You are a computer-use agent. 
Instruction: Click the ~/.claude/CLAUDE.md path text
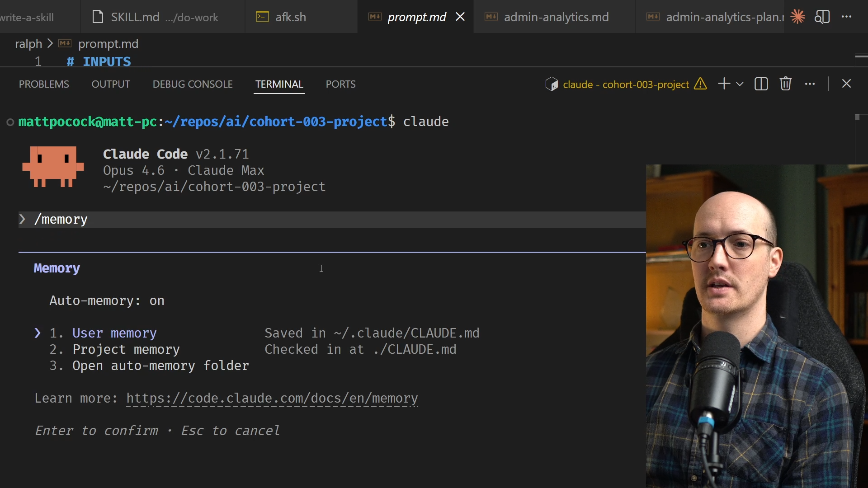[x=406, y=333]
